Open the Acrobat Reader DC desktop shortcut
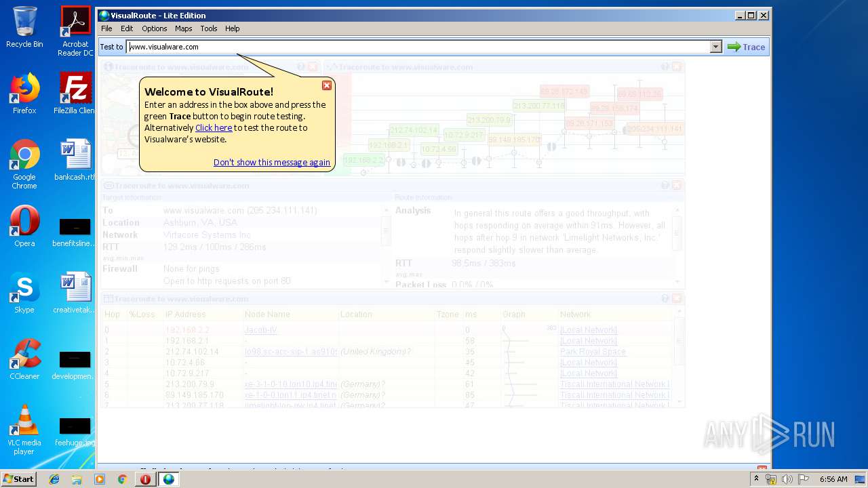This screenshot has width=868, height=488. [75, 31]
